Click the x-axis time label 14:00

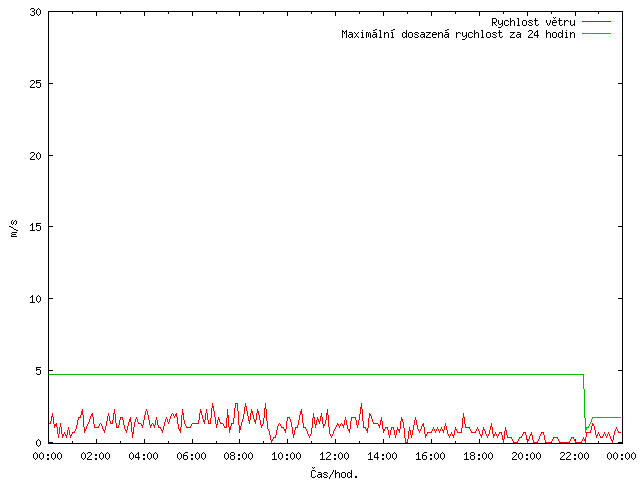(382, 456)
